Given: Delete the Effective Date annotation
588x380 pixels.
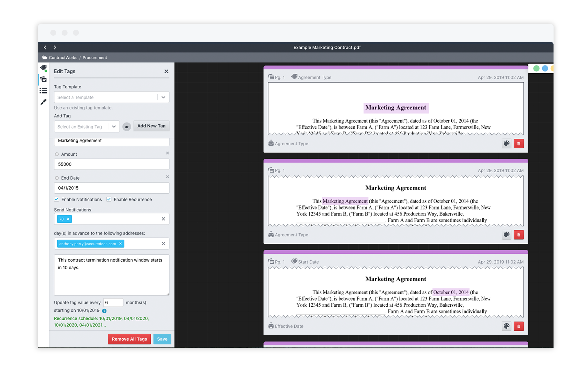Looking at the screenshot, I should (x=519, y=326).
